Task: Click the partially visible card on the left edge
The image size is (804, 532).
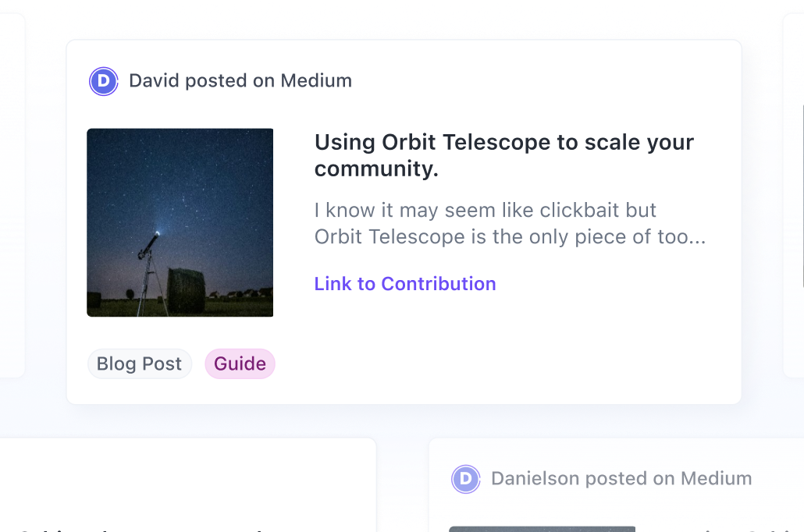Action: pos(11,195)
